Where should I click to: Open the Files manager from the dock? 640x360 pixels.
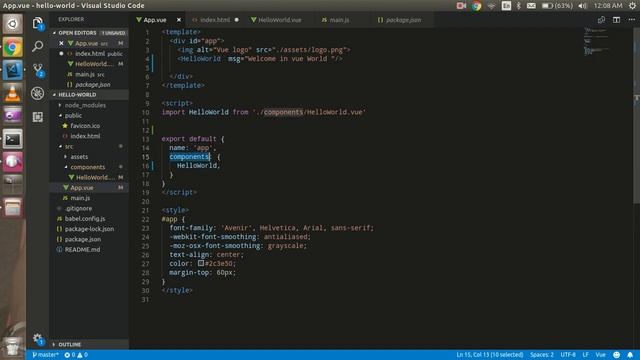pyautogui.click(x=13, y=208)
